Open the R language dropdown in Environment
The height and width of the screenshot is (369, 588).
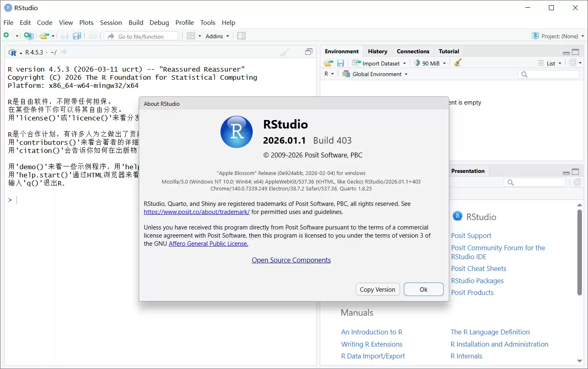pyautogui.click(x=329, y=74)
